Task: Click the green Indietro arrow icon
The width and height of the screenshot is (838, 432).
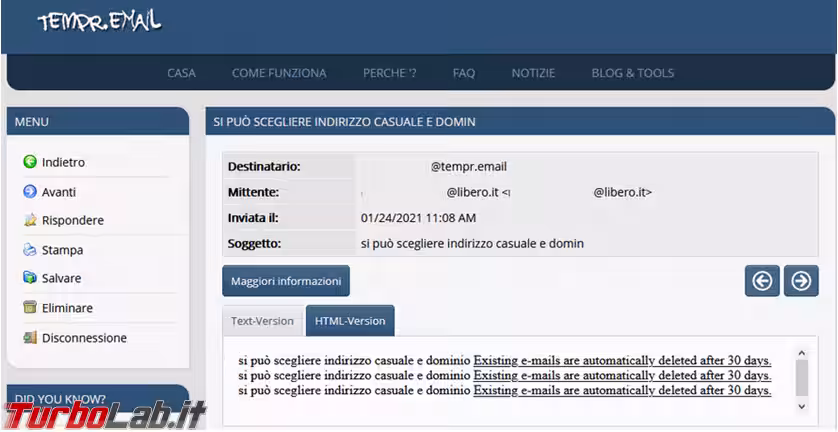Action: [x=30, y=162]
